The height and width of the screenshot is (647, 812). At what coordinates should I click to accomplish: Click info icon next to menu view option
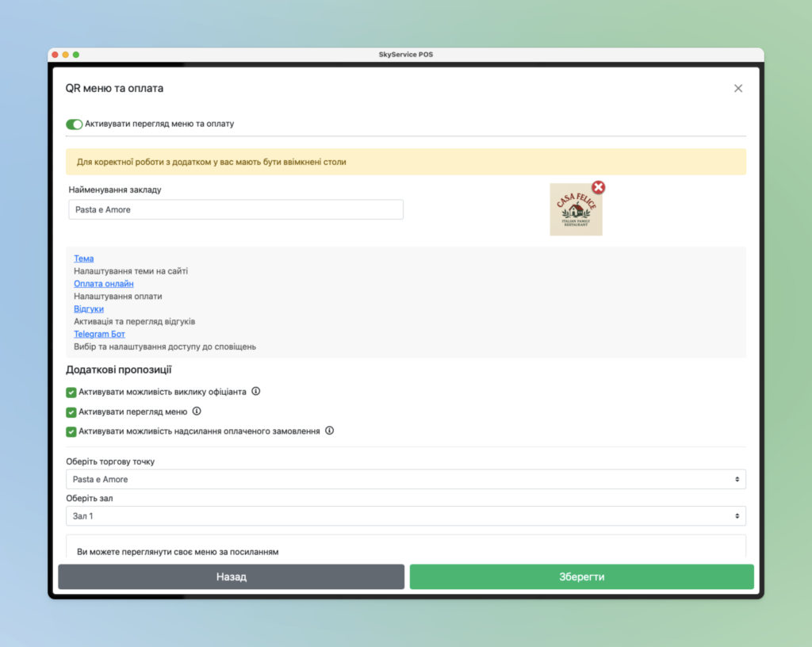[x=197, y=412]
